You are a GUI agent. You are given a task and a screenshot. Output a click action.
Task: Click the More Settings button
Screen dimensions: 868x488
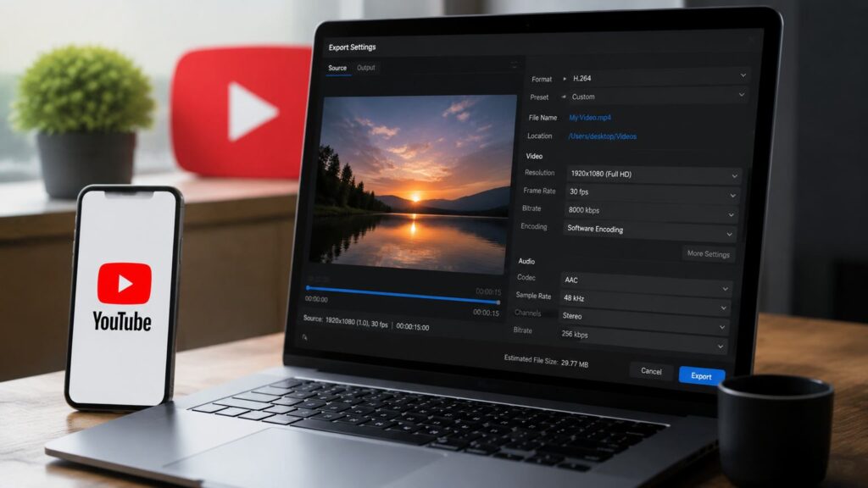[708, 254]
